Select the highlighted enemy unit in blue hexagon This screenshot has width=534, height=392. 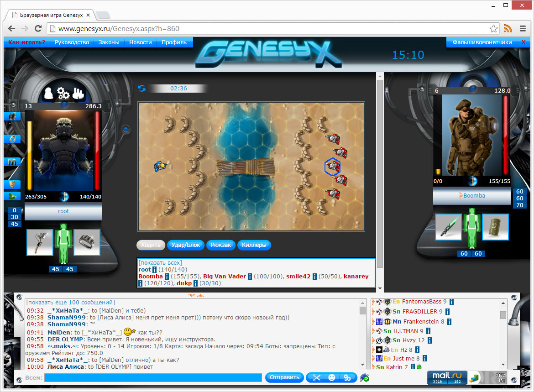[332, 167]
